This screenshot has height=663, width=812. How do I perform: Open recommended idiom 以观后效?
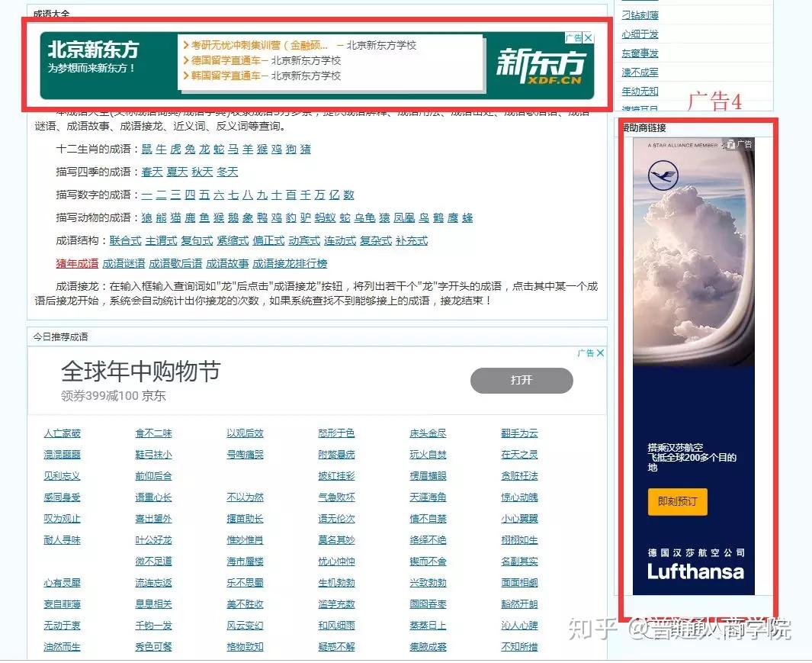click(x=245, y=433)
